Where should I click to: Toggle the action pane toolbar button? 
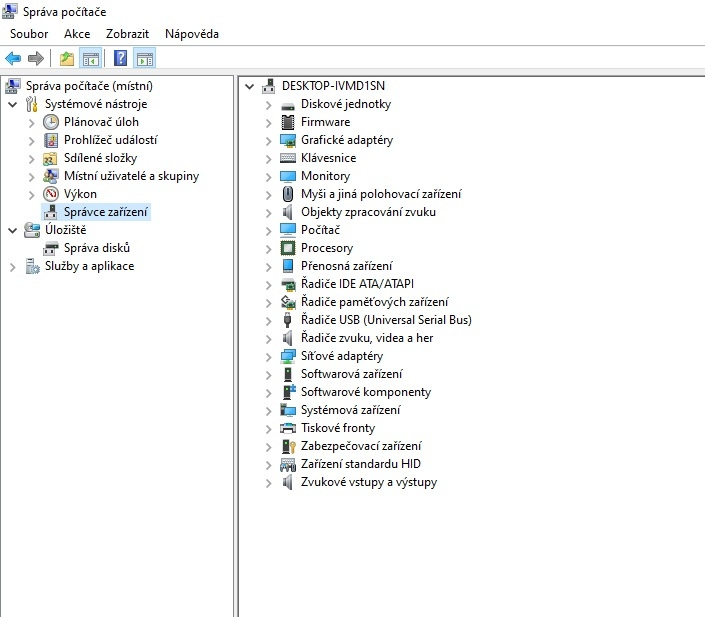pos(144,58)
